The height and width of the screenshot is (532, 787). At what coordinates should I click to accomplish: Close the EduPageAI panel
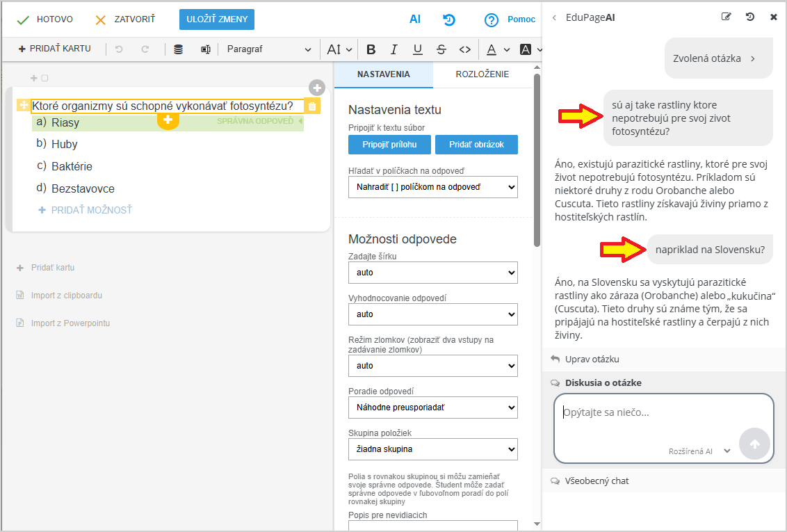(774, 17)
